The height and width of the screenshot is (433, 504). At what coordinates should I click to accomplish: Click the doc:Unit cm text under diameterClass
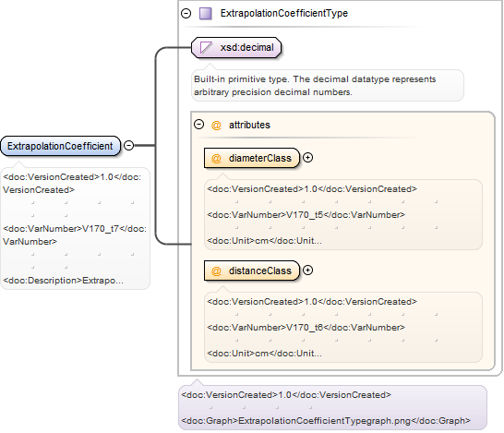click(264, 240)
